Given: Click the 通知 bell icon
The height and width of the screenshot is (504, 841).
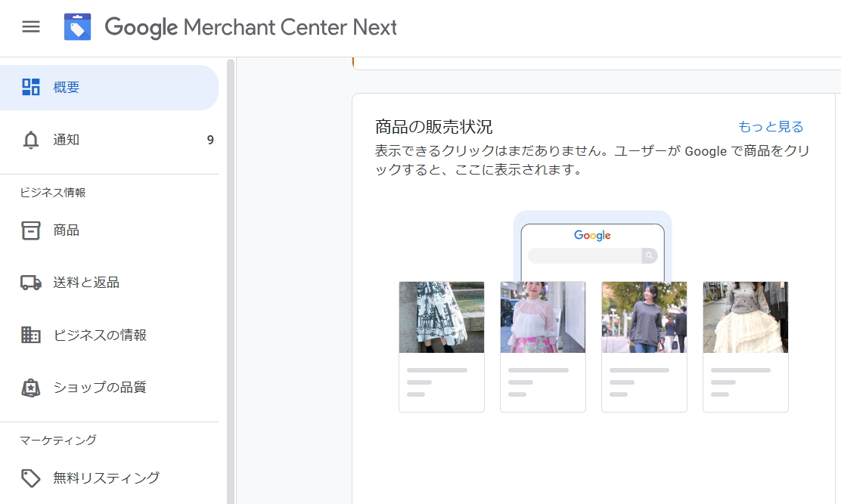Looking at the screenshot, I should [31, 140].
